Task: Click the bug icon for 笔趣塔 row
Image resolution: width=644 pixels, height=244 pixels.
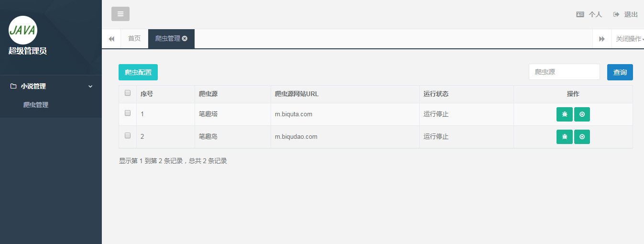Action: tap(565, 114)
